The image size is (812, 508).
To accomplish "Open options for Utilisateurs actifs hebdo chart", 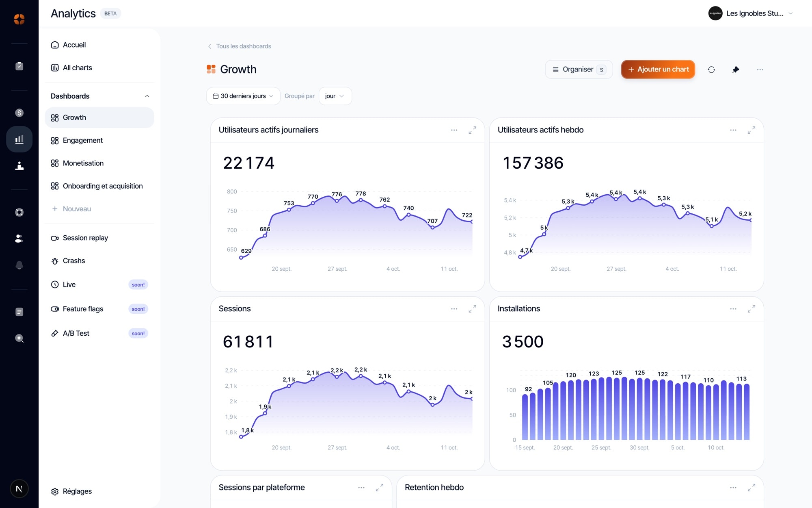I will pyautogui.click(x=733, y=130).
